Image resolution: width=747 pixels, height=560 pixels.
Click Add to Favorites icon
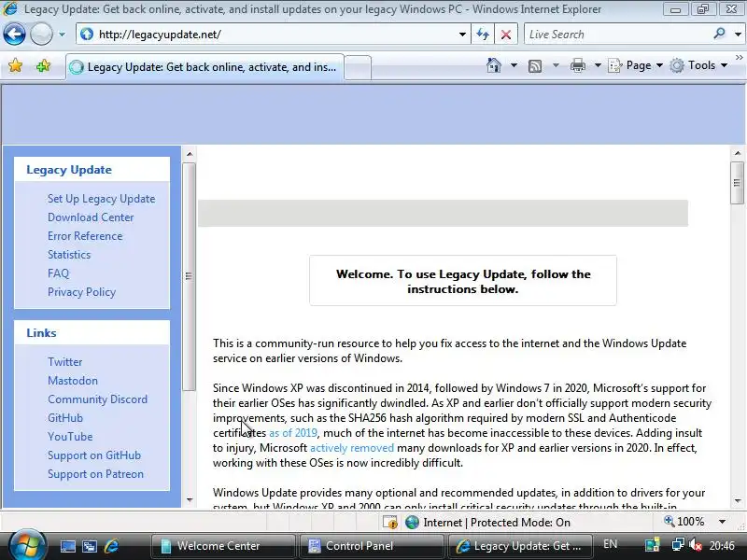tap(43, 65)
